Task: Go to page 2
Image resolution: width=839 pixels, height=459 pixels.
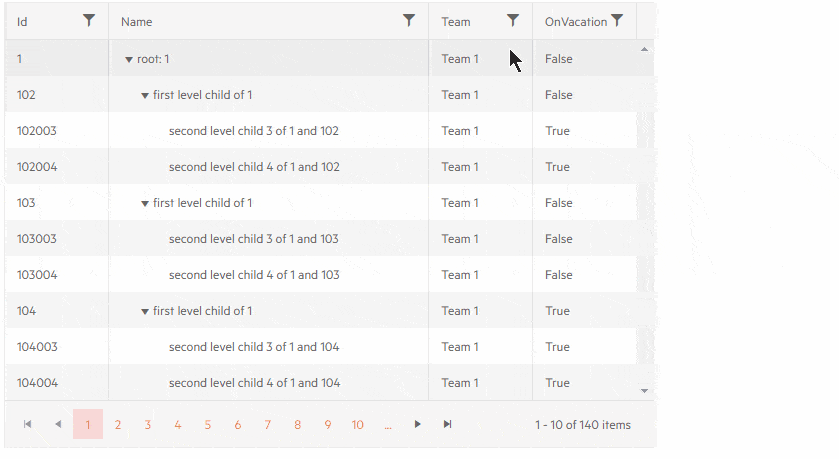Action: click(118, 425)
